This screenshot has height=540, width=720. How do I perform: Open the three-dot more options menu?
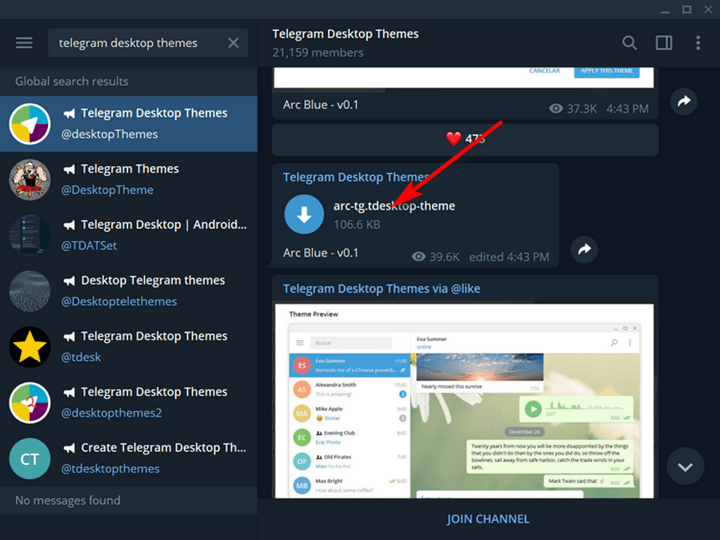[698, 43]
